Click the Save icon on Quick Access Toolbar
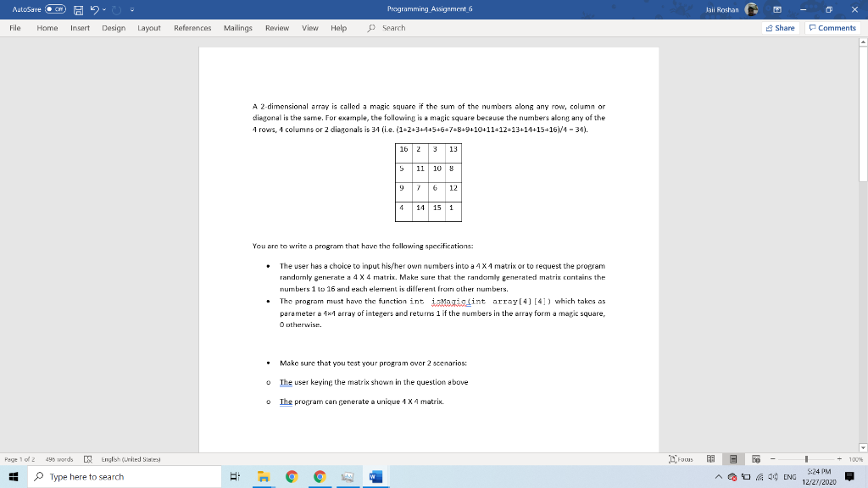Image resolution: width=868 pixels, height=488 pixels. 78,9
